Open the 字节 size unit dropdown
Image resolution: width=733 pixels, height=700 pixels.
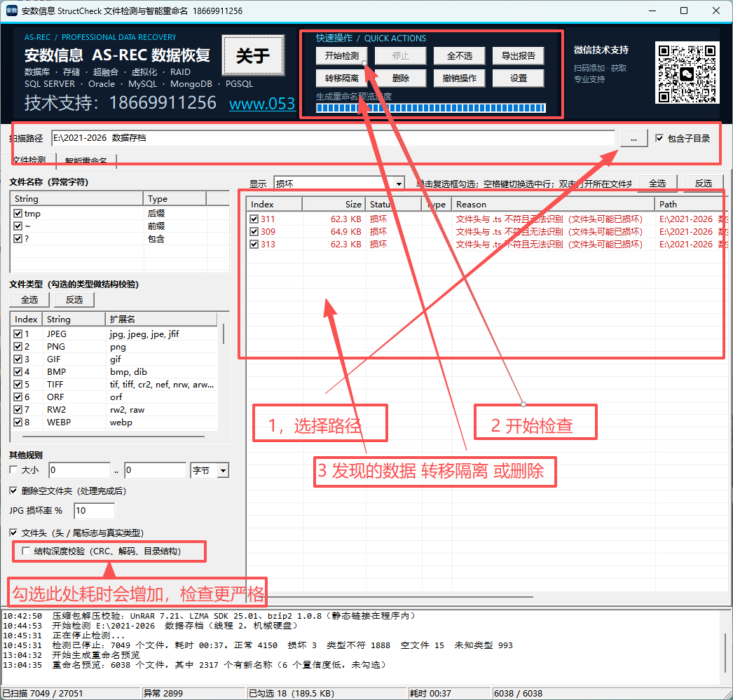pyautogui.click(x=210, y=471)
